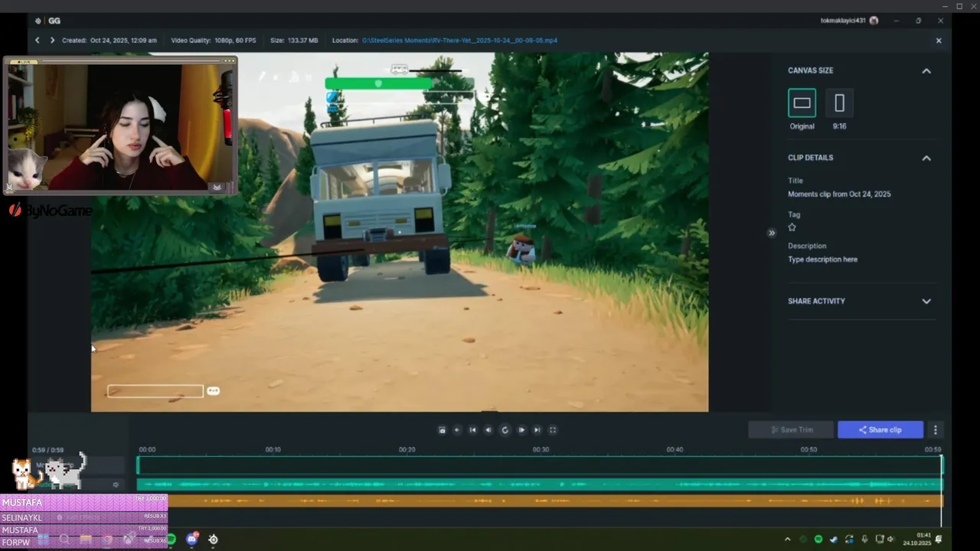Collapse the Canvas Size section
This screenshot has width=980, height=551.
pyautogui.click(x=926, y=70)
